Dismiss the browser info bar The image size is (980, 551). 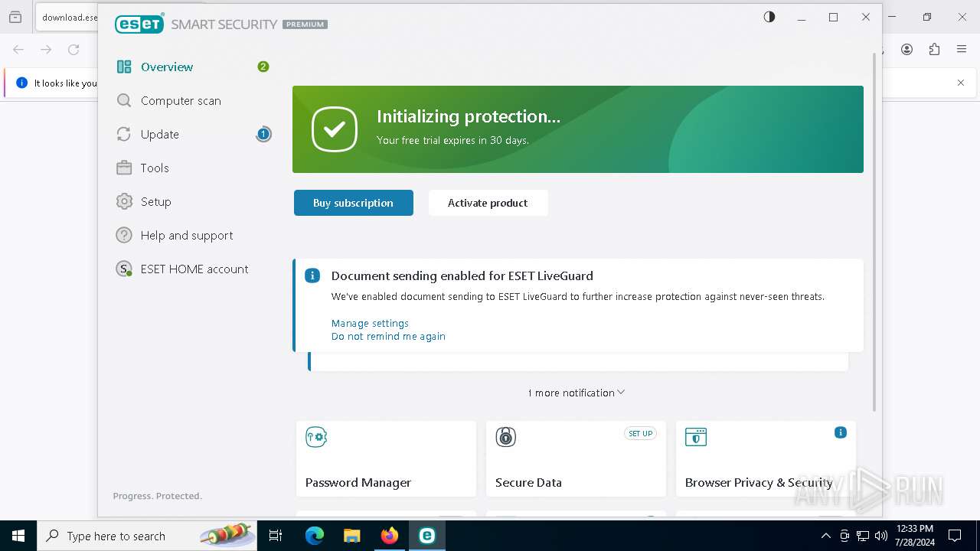pyautogui.click(x=961, y=83)
